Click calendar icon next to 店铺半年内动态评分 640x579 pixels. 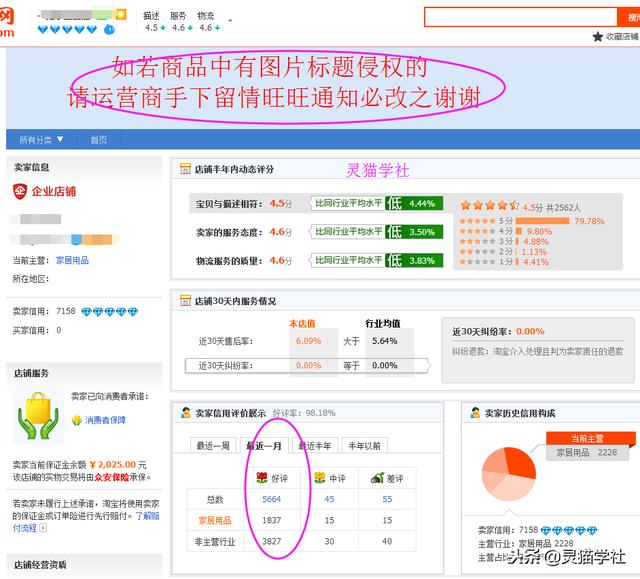point(185,169)
